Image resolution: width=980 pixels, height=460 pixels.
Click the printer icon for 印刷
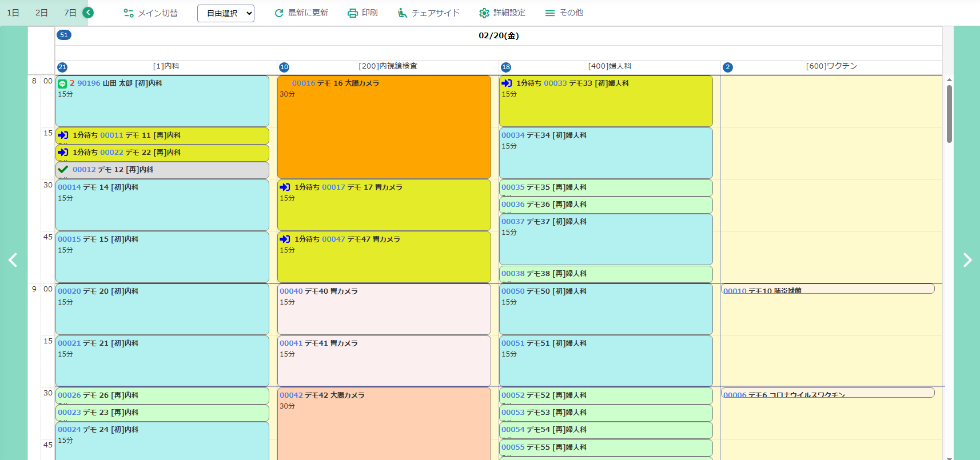coord(353,13)
